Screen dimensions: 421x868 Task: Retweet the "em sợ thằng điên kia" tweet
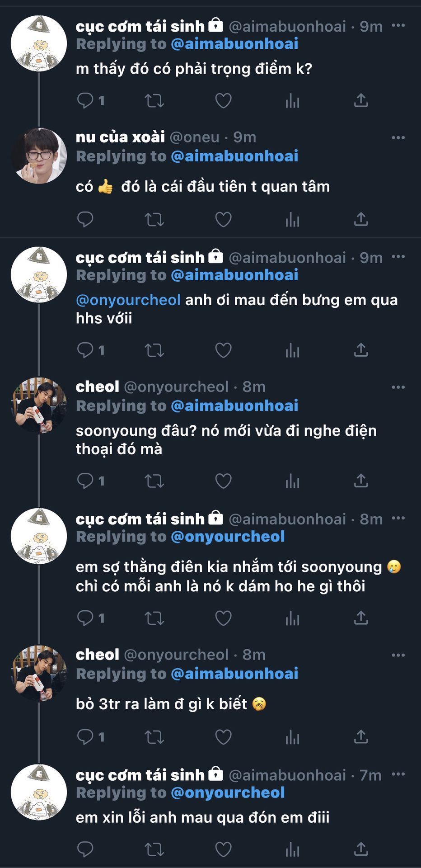click(154, 618)
